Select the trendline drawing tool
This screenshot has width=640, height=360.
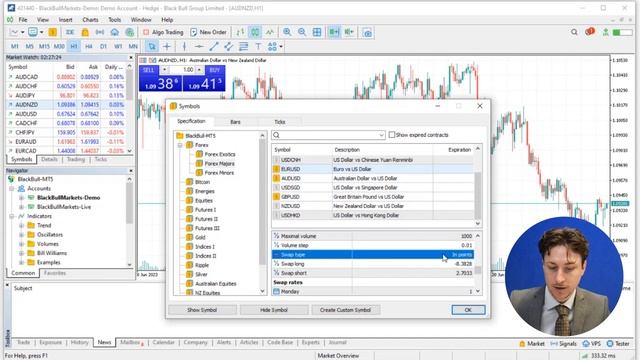coord(213,47)
